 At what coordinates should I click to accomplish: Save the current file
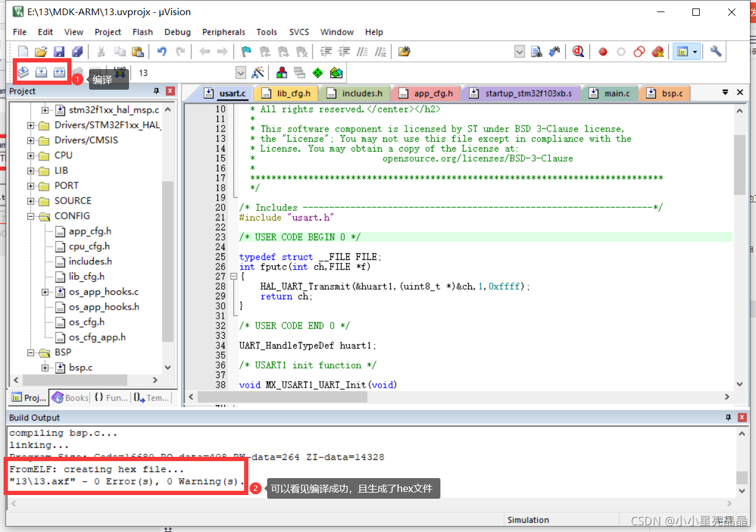59,52
